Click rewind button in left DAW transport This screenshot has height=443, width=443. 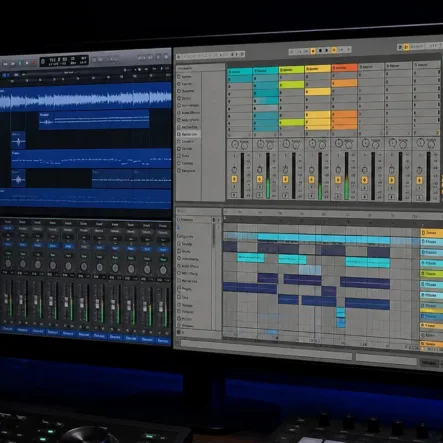click(6, 63)
